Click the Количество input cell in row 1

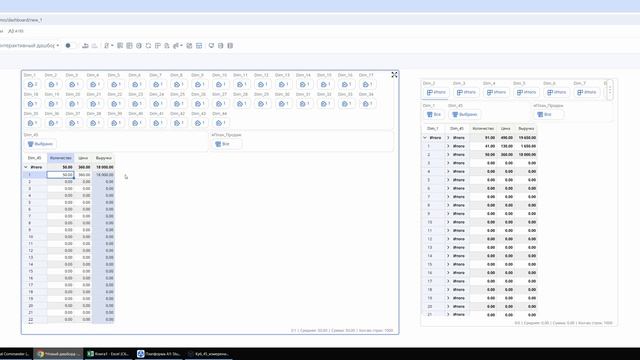point(60,175)
